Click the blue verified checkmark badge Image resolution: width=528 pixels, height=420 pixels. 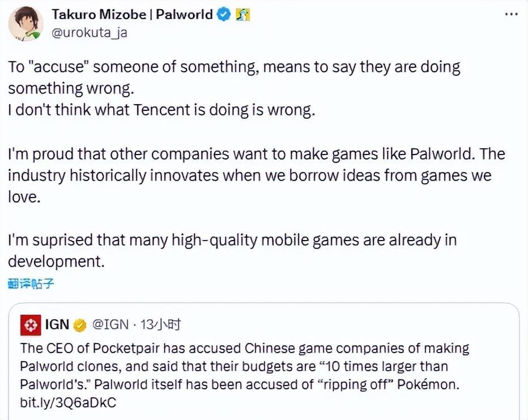[x=224, y=15]
